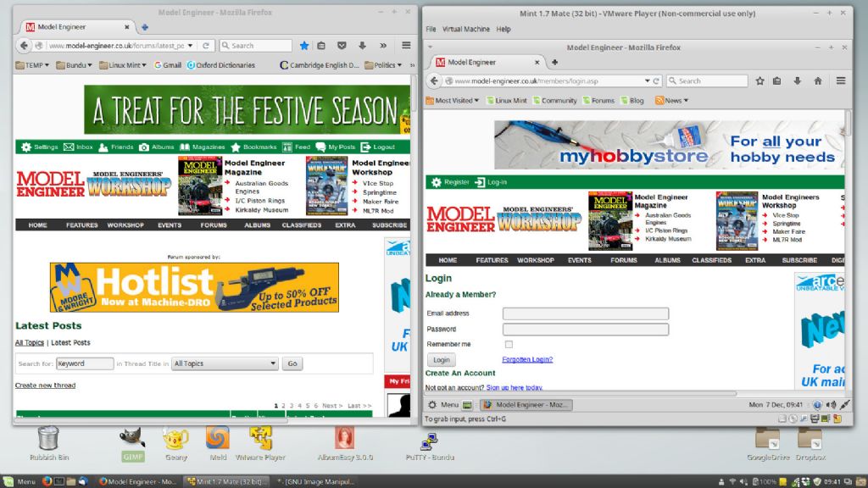
Task: Open Rubbish Bin desktop icon
Action: pos(48,444)
